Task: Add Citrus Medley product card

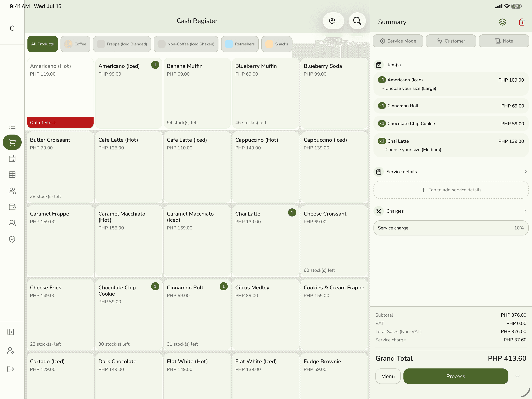Action: pyautogui.click(x=266, y=315)
